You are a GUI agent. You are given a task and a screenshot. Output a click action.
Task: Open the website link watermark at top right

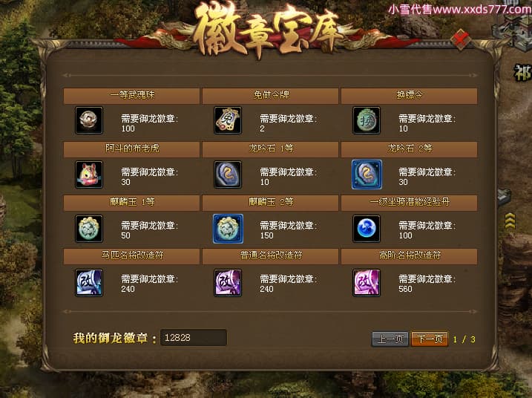pos(460,9)
